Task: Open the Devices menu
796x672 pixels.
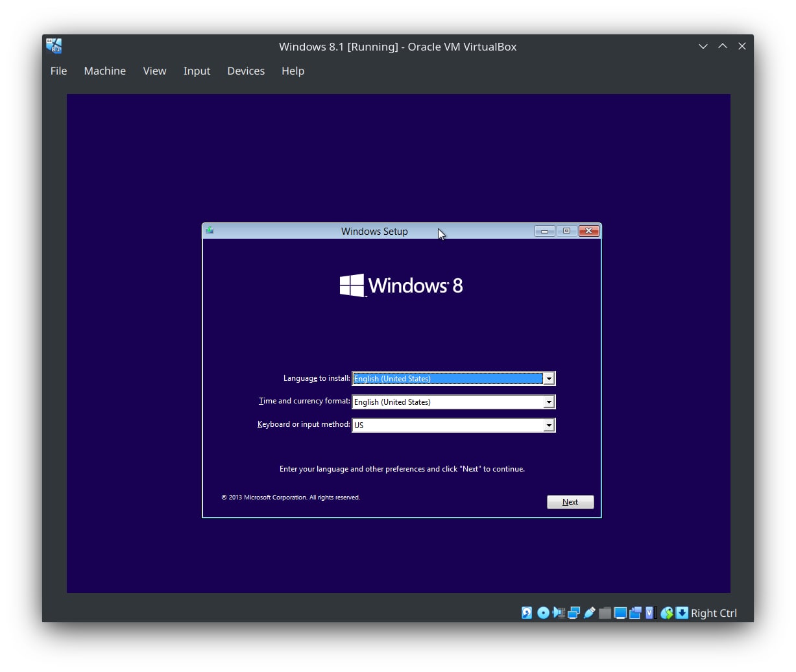Action: tap(246, 71)
